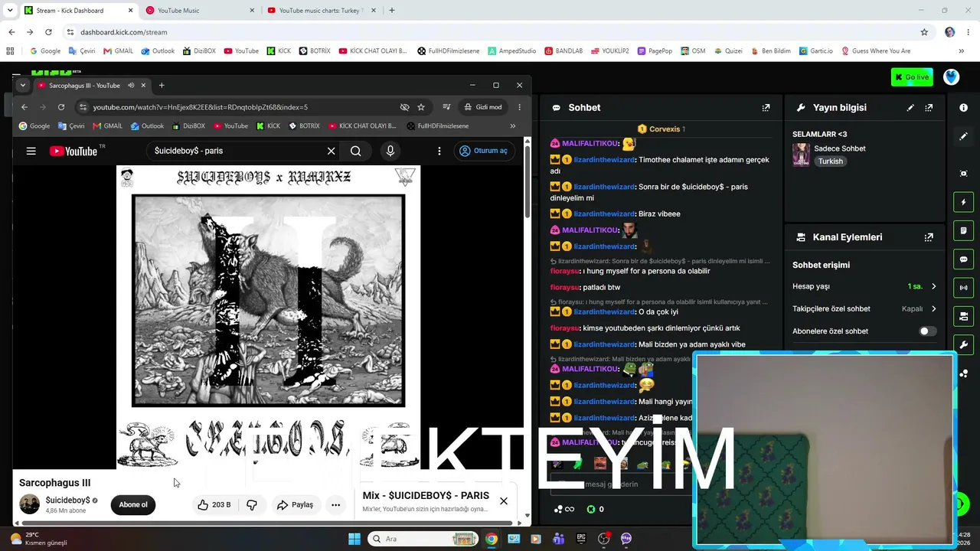Open the third-party cookies blocked eye icon
Screen dimensions: 980x551
tap(404, 107)
